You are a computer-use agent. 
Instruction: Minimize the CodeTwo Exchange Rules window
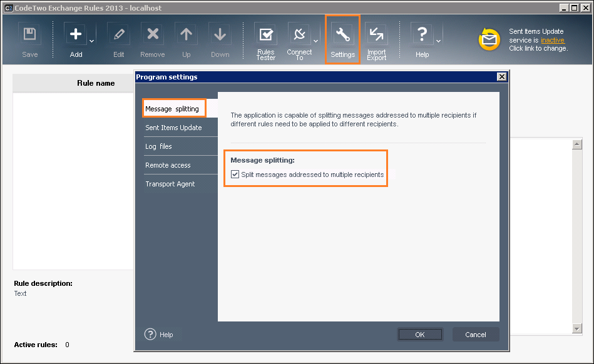click(564, 8)
